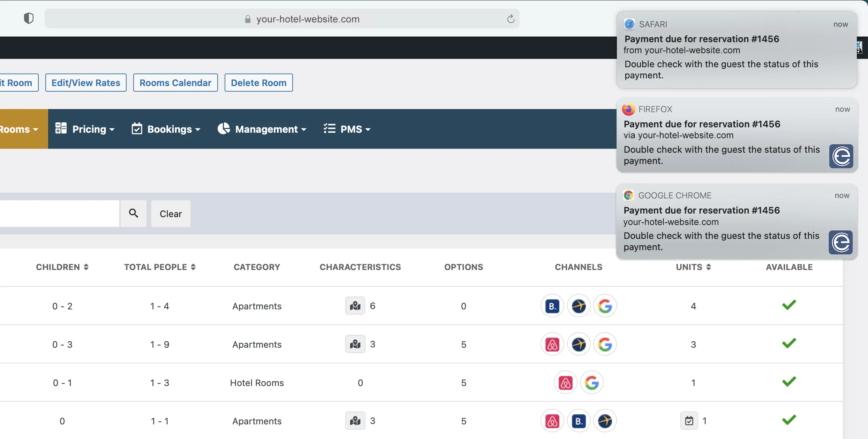Image resolution: width=868 pixels, height=439 pixels.
Task: Click the Rooms Calendar button
Action: click(175, 83)
